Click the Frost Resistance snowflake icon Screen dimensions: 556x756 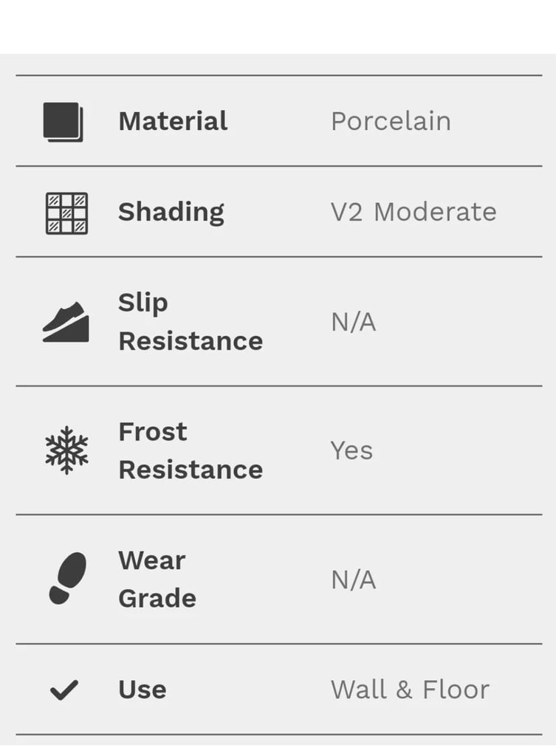point(66,450)
